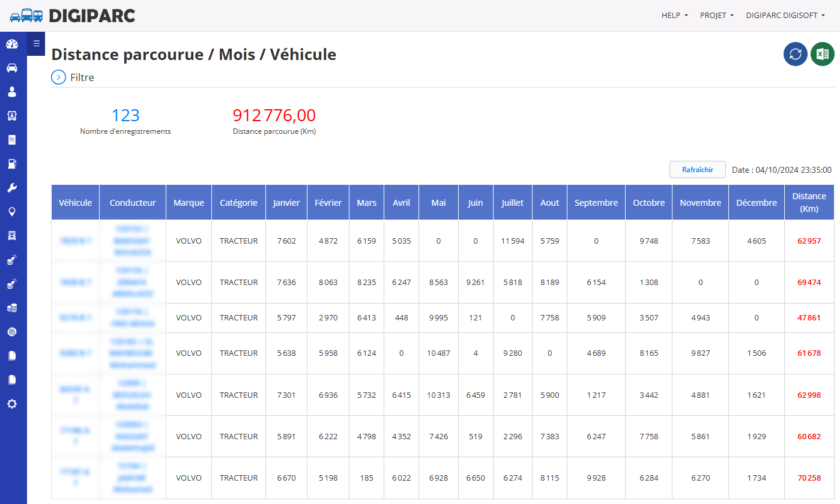This screenshot has height=504, width=840.
Task: Click the record count value 123
Action: (x=125, y=115)
